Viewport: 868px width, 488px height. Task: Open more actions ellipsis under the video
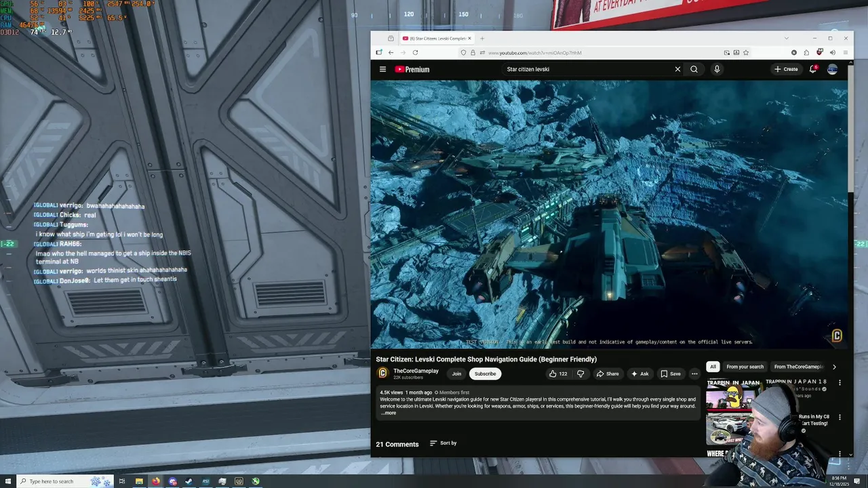click(694, 373)
